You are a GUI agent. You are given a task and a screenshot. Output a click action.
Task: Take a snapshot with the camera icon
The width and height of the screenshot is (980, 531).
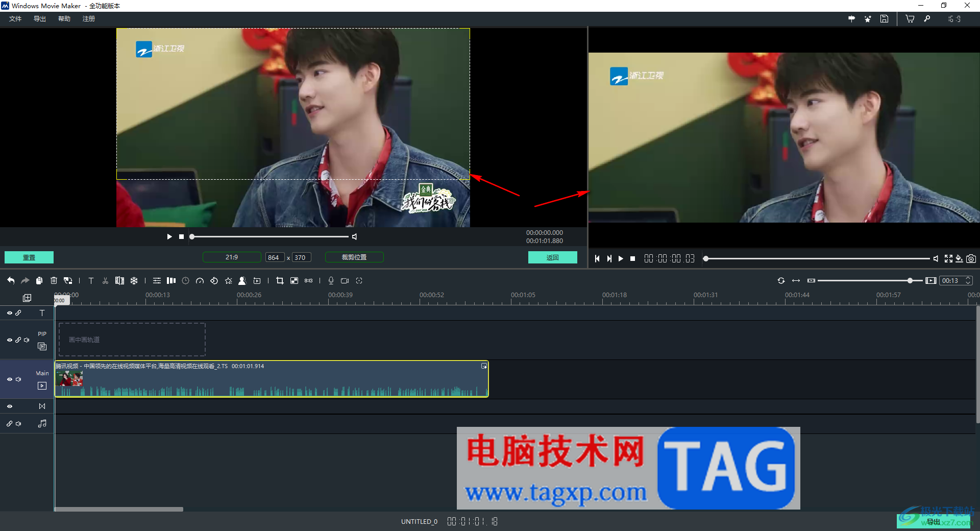point(971,259)
